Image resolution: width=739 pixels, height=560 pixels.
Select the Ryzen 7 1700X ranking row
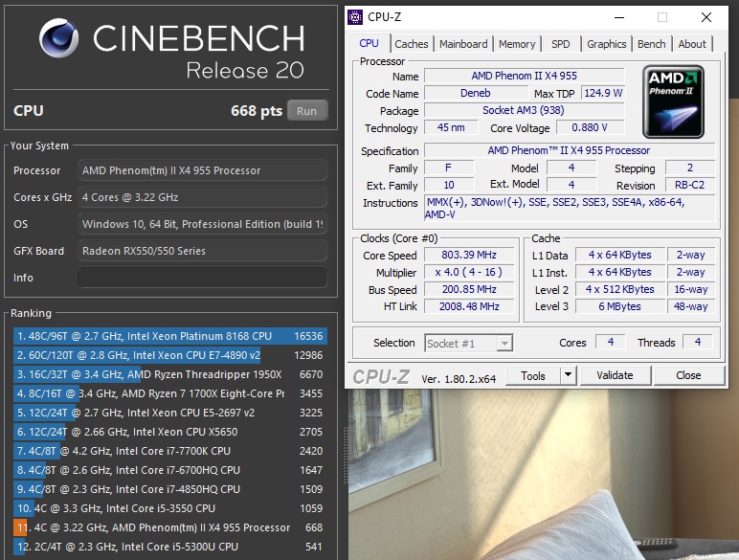pos(170,393)
